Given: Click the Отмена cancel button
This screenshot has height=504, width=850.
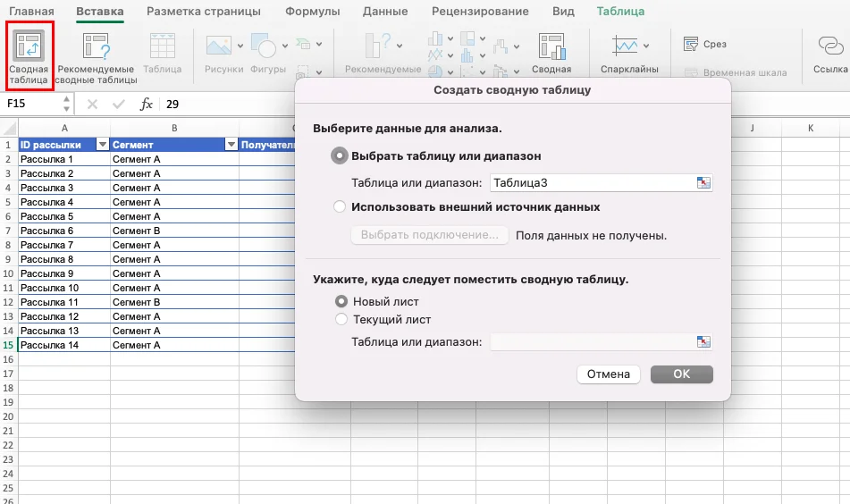Looking at the screenshot, I should coord(609,374).
